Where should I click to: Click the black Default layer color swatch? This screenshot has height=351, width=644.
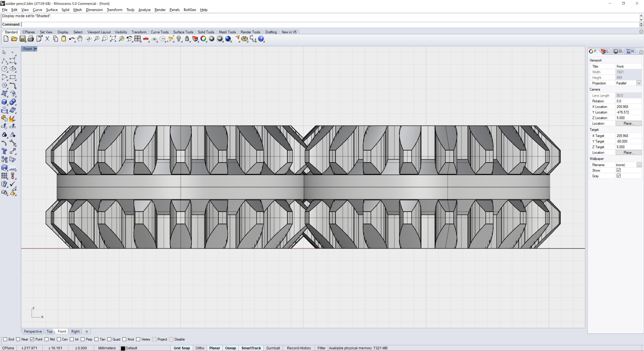click(123, 348)
